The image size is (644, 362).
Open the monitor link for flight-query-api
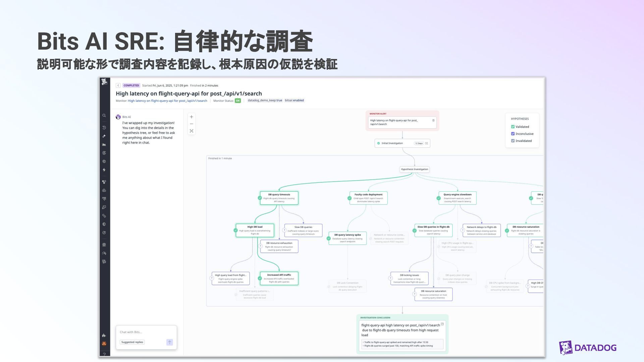coord(167,101)
